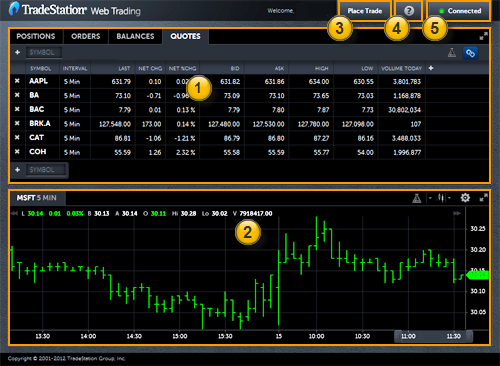Change the 5 Min interval for BA
Viewport: 500px width, 366px height.
pyautogui.click(x=72, y=96)
